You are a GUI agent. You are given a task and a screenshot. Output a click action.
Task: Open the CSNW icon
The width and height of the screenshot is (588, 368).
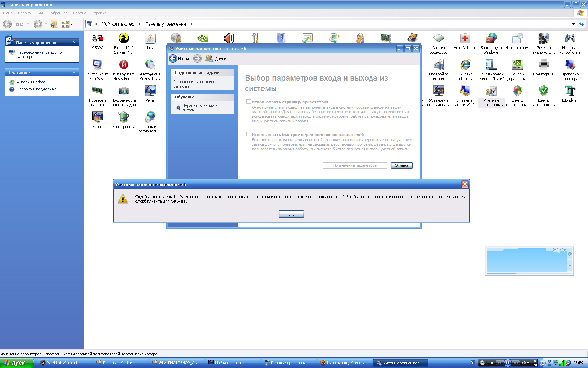pyautogui.click(x=97, y=39)
